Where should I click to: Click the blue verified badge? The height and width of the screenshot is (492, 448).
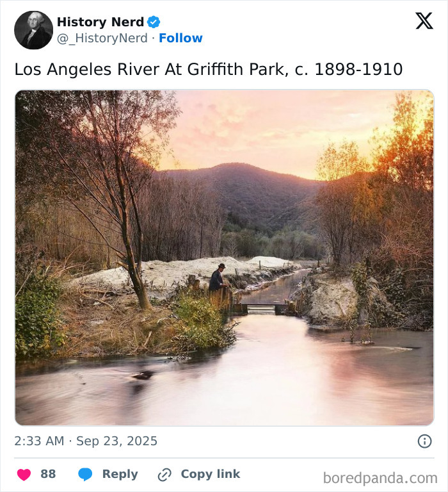coord(154,22)
